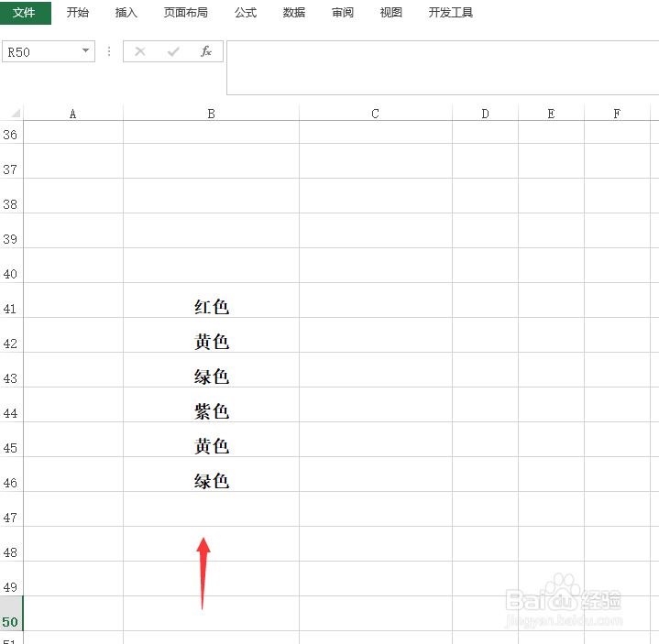The height and width of the screenshot is (644, 659).
Task: Click cell B44 containing 紫色
Action: (x=212, y=405)
